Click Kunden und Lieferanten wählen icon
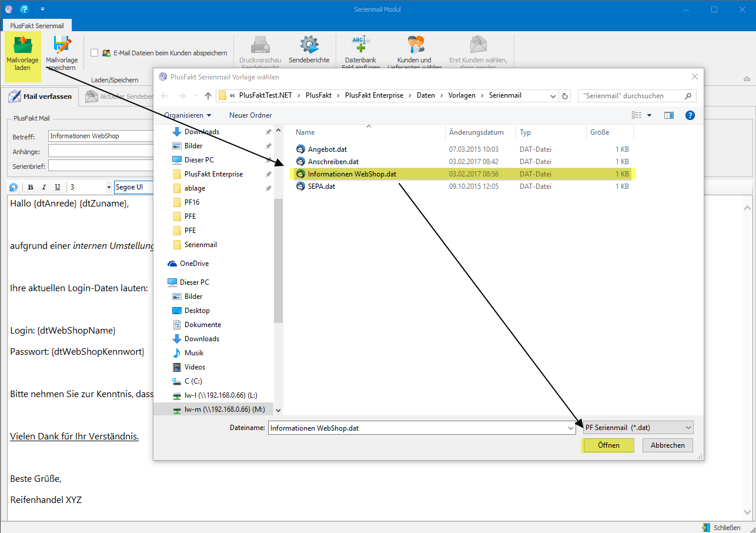The image size is (756, 533). (415, 44)
